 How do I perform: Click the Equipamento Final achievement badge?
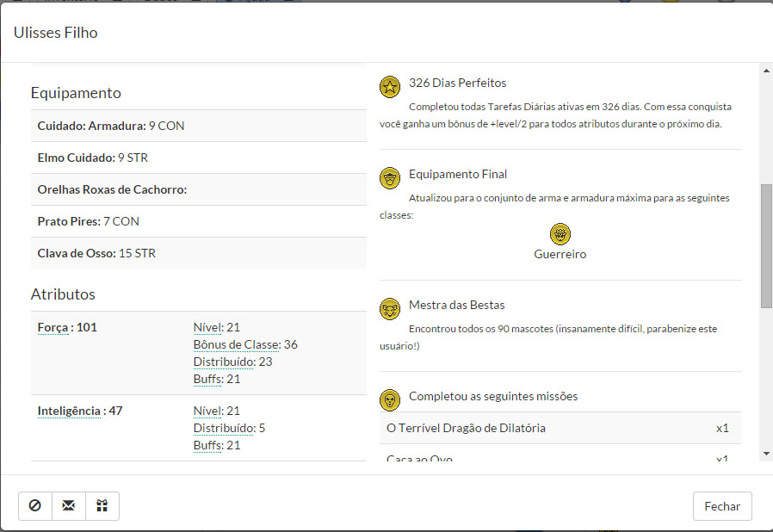[390, 177]
